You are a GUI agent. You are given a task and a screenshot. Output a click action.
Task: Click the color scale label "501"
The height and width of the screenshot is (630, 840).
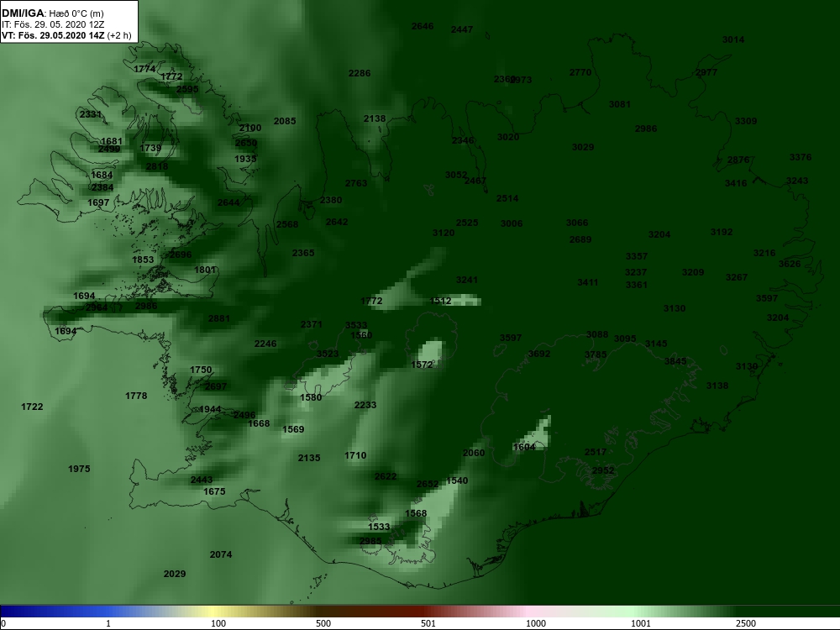428,623
